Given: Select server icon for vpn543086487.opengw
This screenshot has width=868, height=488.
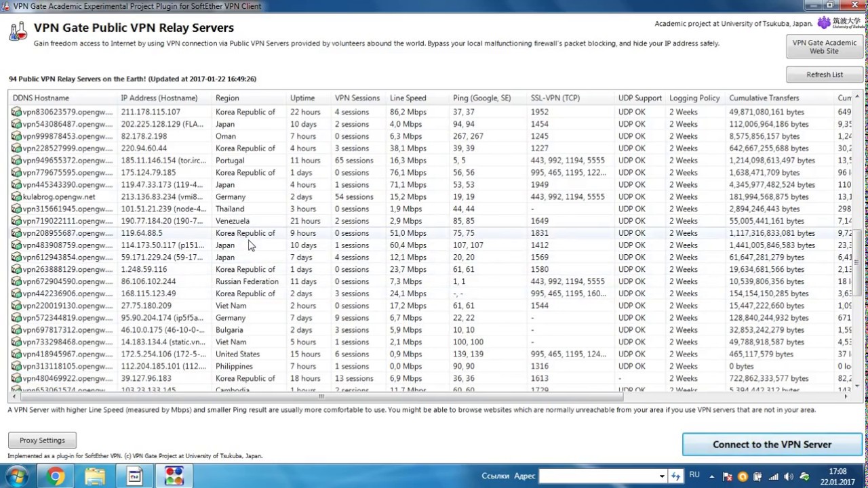Looking at the screenshot, I should 16,124.
